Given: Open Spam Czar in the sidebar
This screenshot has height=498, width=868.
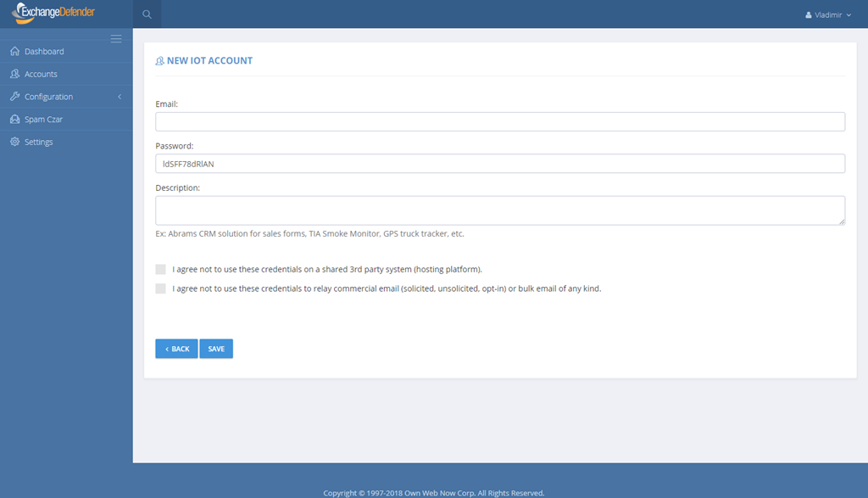Looking at the screenshot, I should click(x=66, y=120).
